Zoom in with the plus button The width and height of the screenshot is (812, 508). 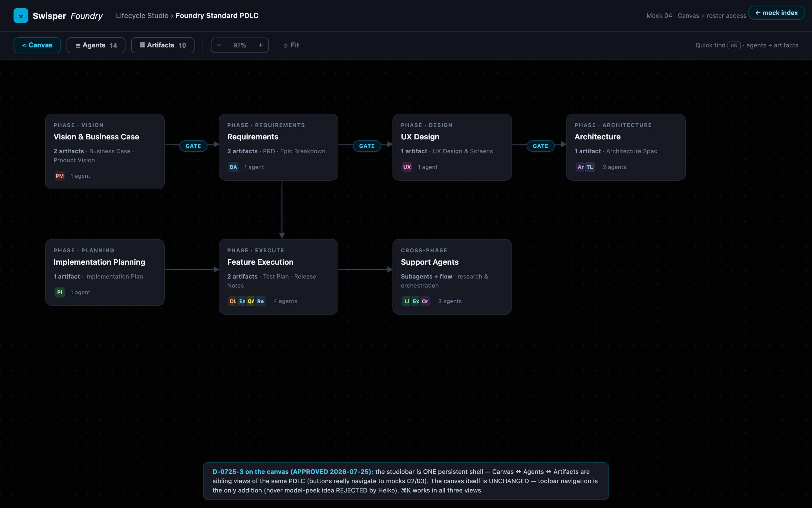point(261,45)
